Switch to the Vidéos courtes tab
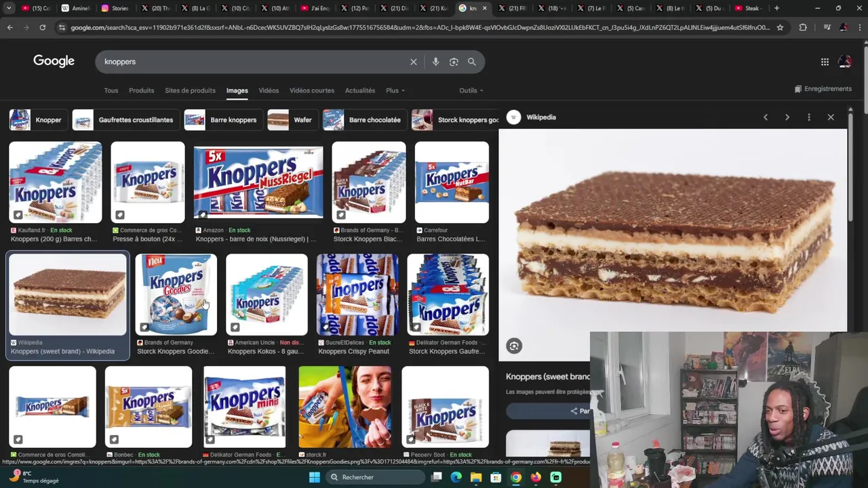 (x=312, y=91)
